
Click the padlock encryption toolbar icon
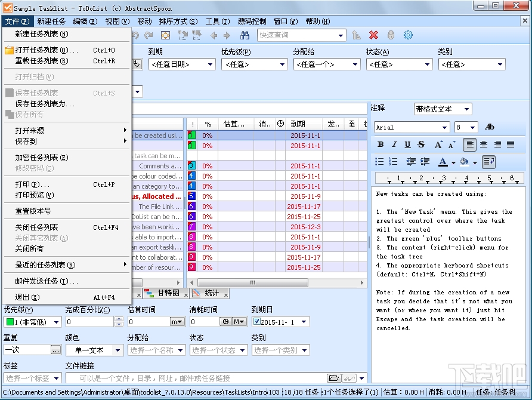tap(391, 35)
